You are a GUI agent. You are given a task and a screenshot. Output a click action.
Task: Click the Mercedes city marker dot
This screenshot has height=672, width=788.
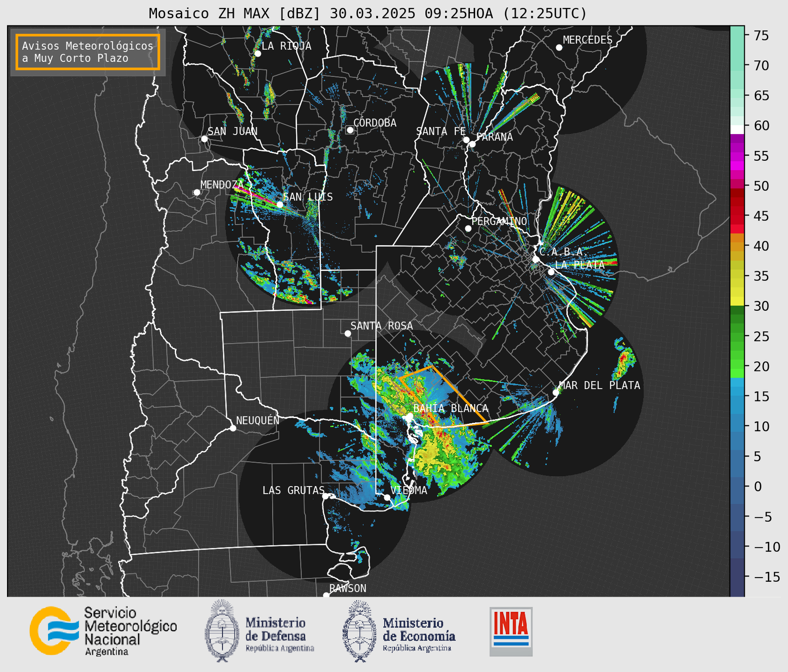pyautogui.click(x=559, y=48)
